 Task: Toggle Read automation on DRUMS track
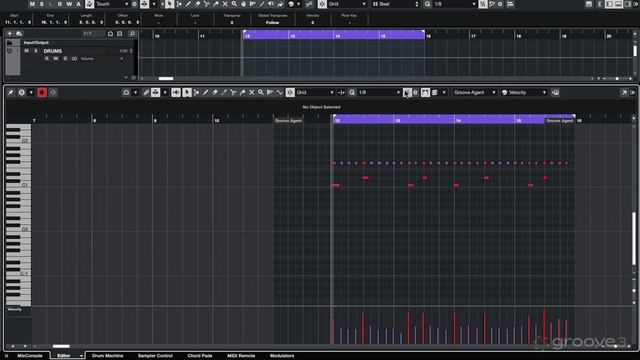47,59
